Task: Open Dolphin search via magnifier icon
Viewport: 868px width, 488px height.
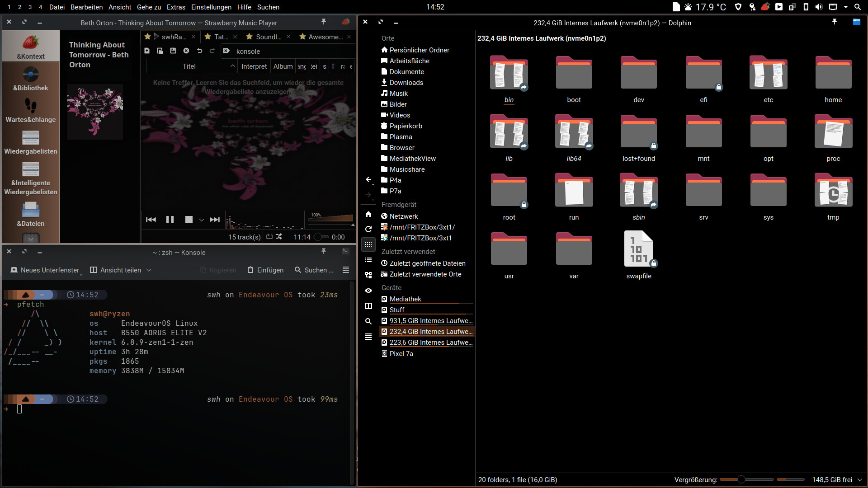Action: [x=368, y=321]
